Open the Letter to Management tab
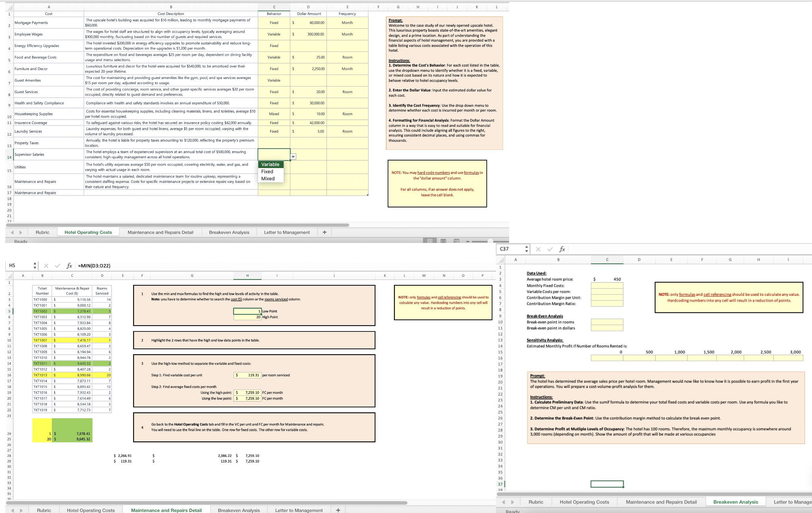812x513 pixels. coord(287,232)
